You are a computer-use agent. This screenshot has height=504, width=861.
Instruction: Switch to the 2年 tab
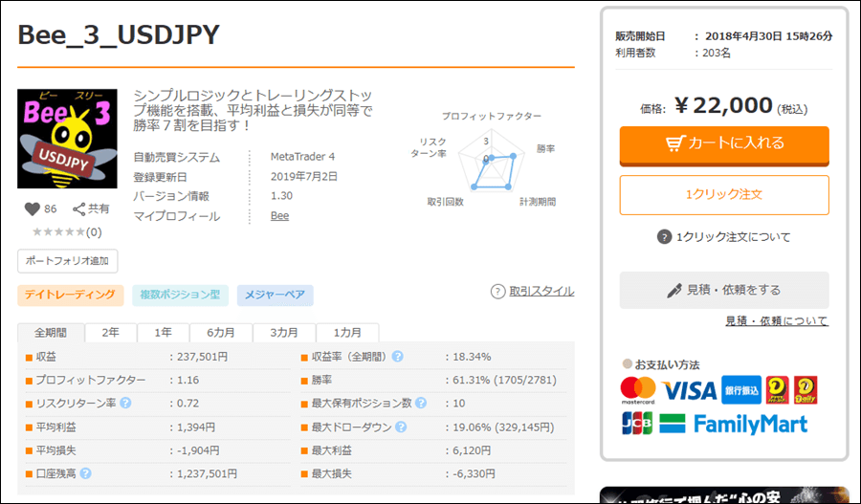click(110, 333)
